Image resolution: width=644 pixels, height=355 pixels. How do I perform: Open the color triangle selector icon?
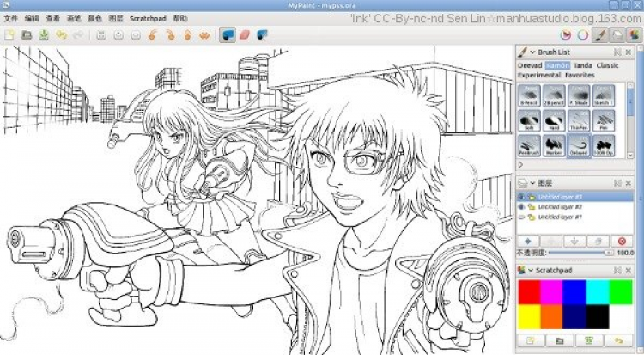click(566, 35)
